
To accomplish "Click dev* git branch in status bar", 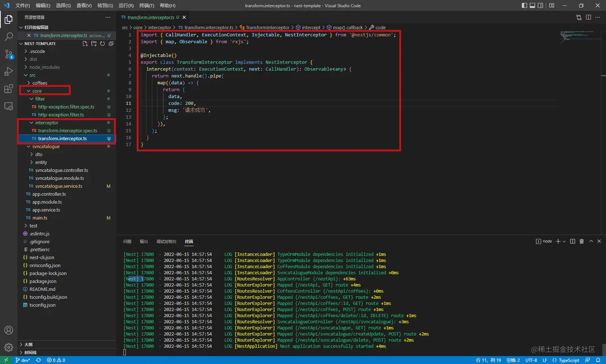I will pyautogui.click(x=23, y=360).
